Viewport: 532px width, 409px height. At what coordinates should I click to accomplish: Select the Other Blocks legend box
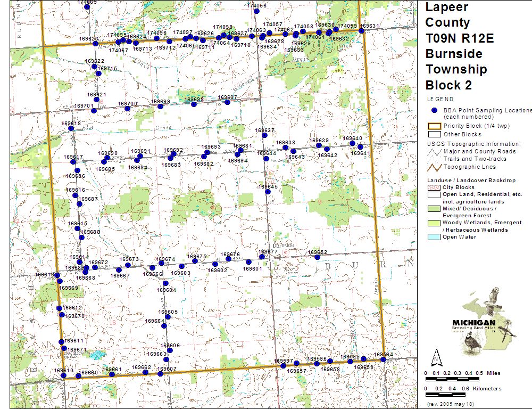pos(434,134)
